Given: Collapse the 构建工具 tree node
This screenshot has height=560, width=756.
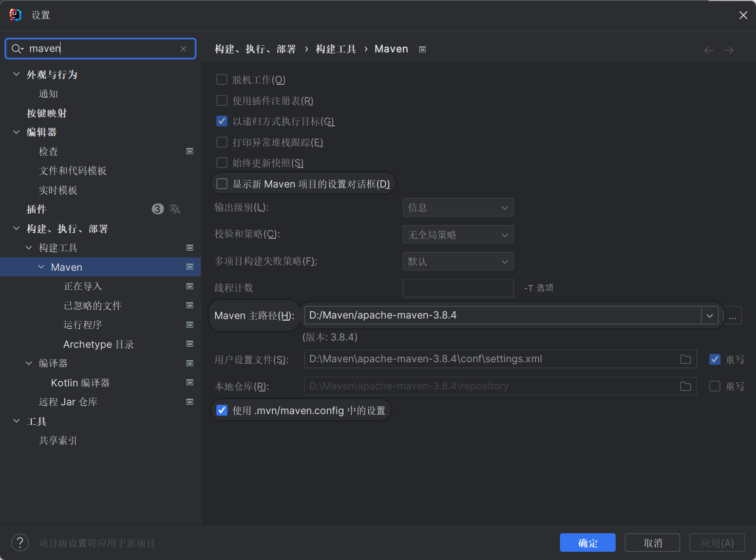Looking at the screenshot, I should tap(29, 248).
